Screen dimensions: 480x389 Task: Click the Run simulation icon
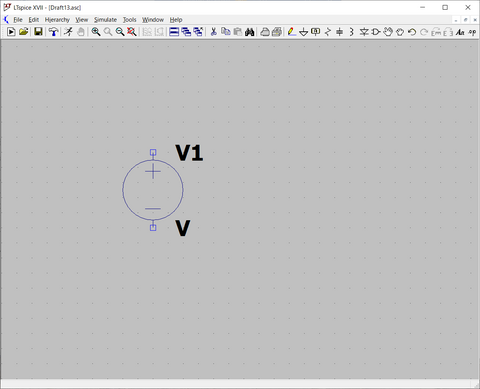pos(11,32)
